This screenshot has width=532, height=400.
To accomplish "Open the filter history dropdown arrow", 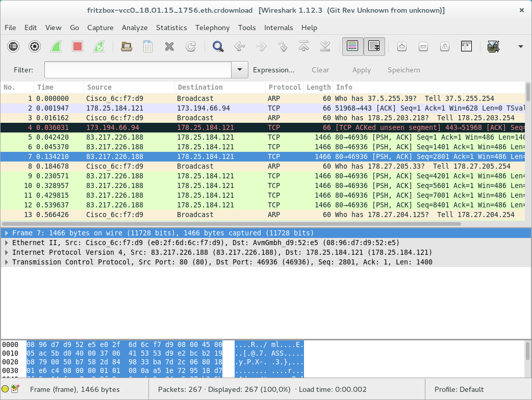I will coord(240,70).
